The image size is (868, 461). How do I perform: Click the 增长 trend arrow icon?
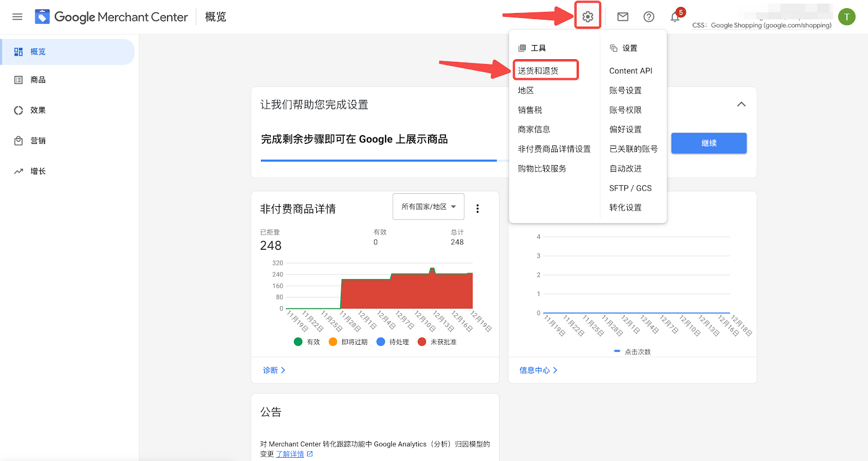[18, 171]
